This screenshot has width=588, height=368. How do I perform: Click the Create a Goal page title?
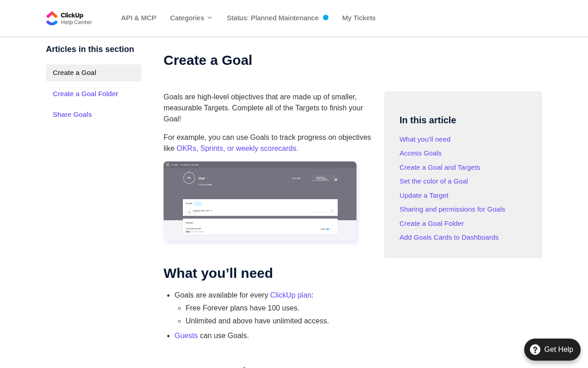pyautogui.click(x=208, y=60)
